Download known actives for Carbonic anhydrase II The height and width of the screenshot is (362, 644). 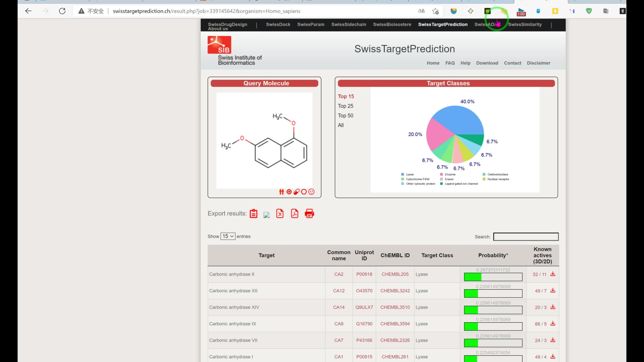pos(553,274)
